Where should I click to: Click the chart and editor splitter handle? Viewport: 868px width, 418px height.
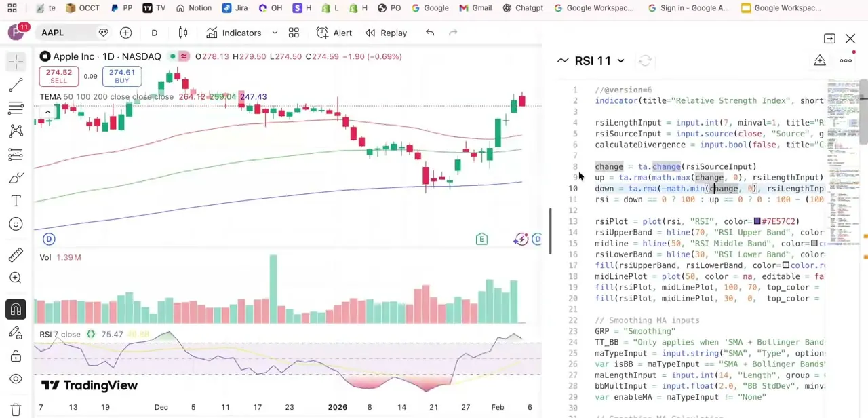tap(551, 231)
